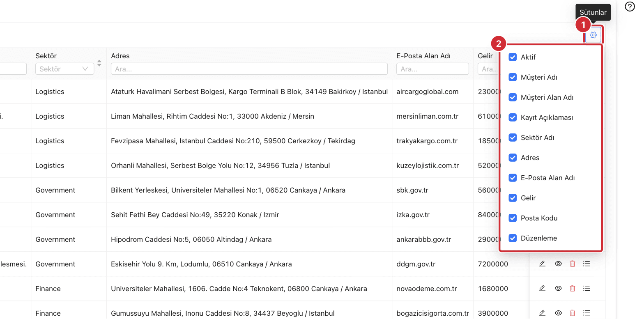Toggle sort arrows on Sektör column
The image size is (644, 319).
[99, 63]
